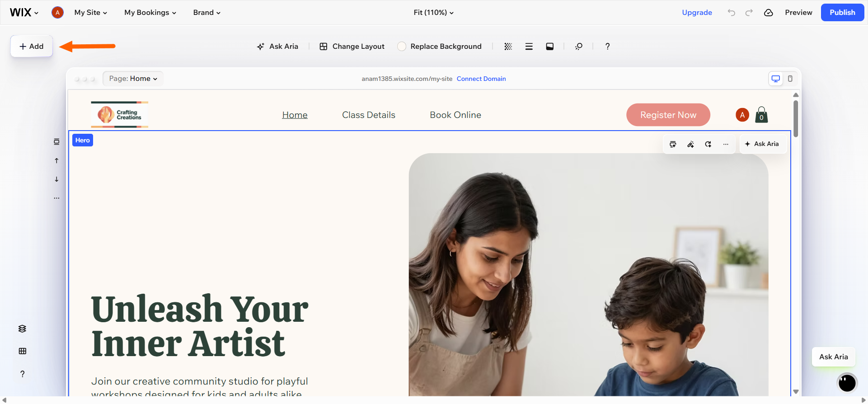This screenshot has height=404, width=868.
Task: Click the Add elements button
Action: 32,46
